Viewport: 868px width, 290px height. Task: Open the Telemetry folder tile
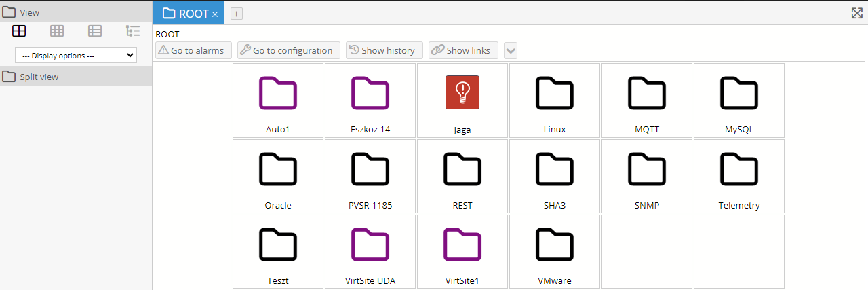[739, 176]
